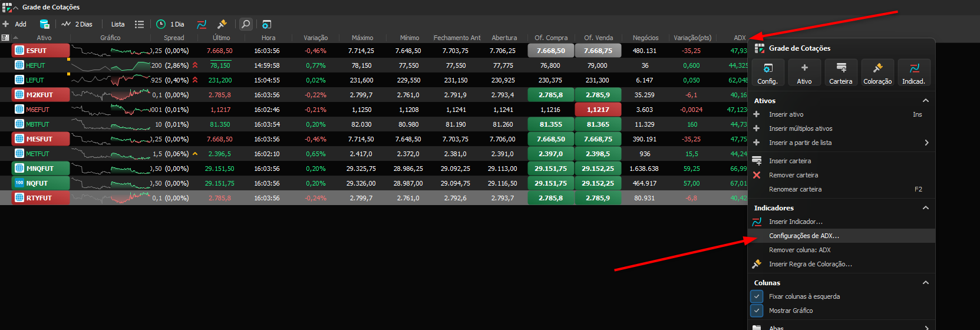Screen dimensions: 980x330
Task: Sort by the Ativo column header
Action: click(x=44, y=38)
